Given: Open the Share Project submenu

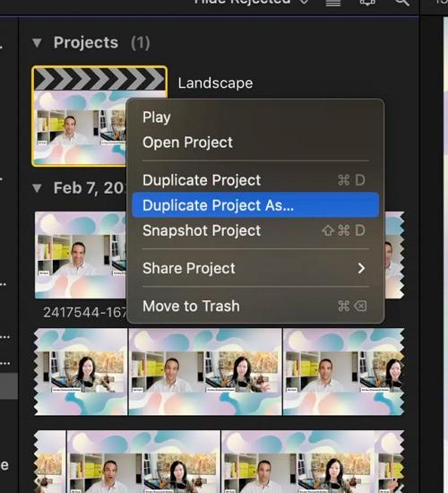Looking at the screenshot, I should tap(255, 268).
